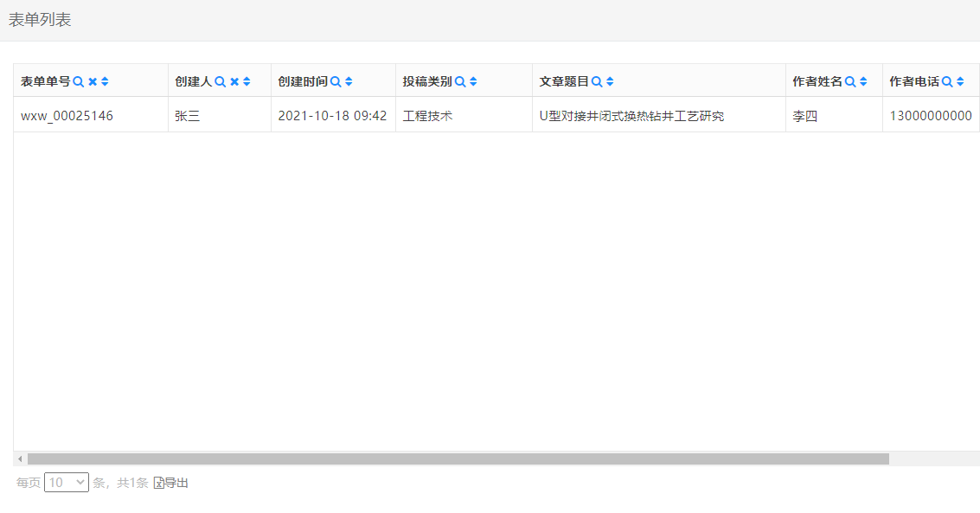Sort the 投稿类别 column

(x=473, y=81)
